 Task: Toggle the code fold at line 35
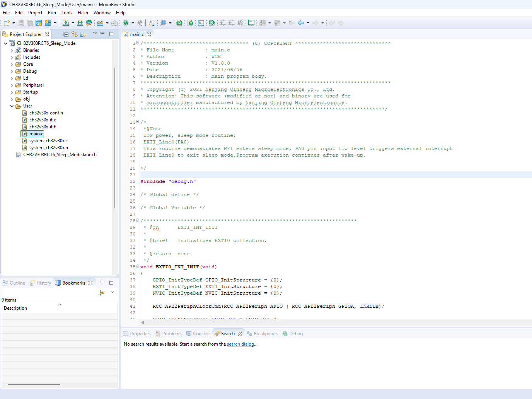(138, 266)
